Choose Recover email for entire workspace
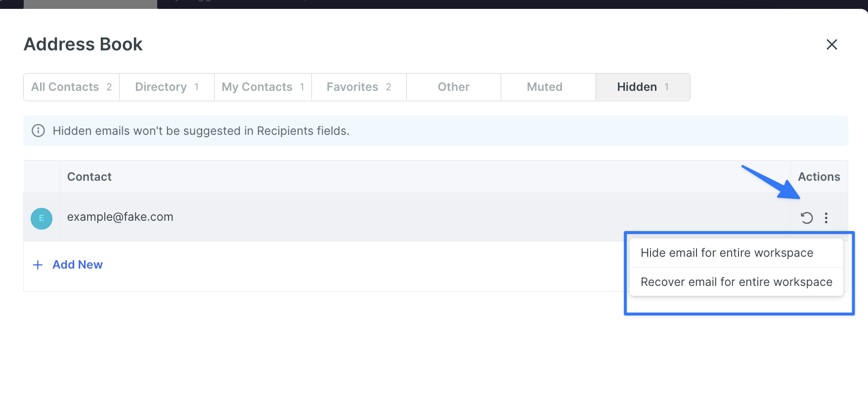Screen dimensions: 868x396 [x=736, y=282]
